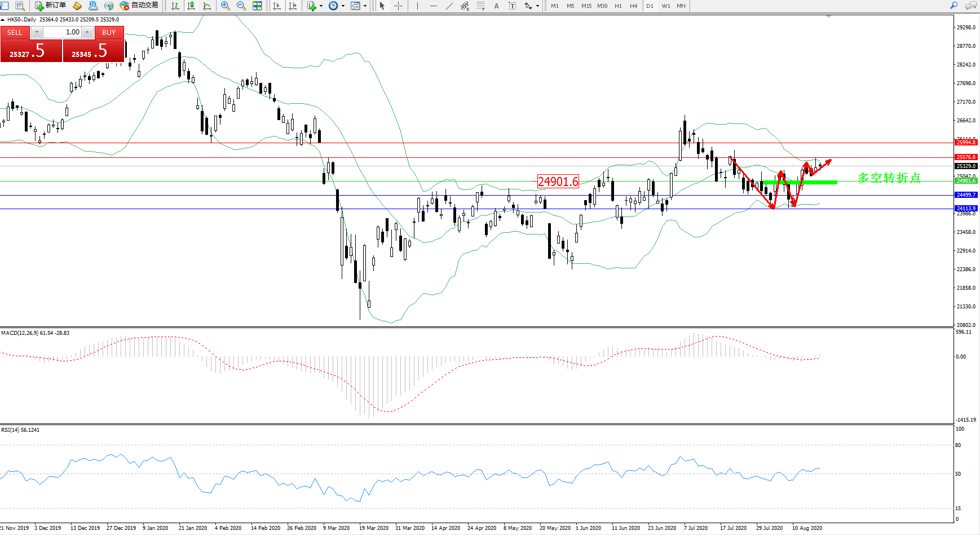980x535 pixels.
Task: Select the vertical line drawing tool
Action: [417, 6]
